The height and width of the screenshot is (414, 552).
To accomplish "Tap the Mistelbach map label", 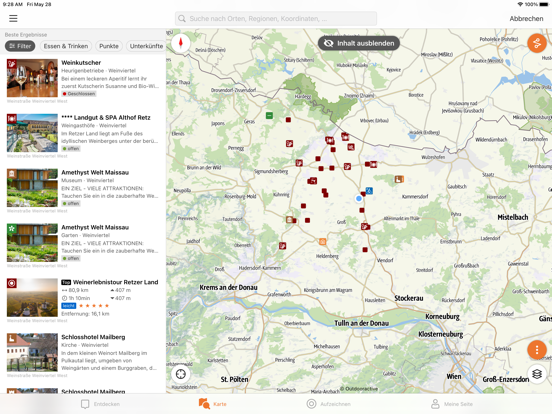I will (x=513, y=217).
